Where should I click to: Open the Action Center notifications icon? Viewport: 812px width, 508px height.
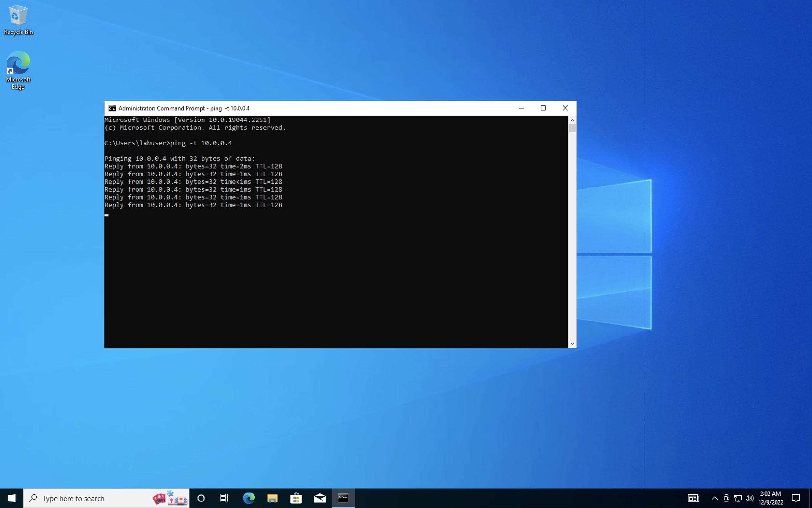(796, 498)
